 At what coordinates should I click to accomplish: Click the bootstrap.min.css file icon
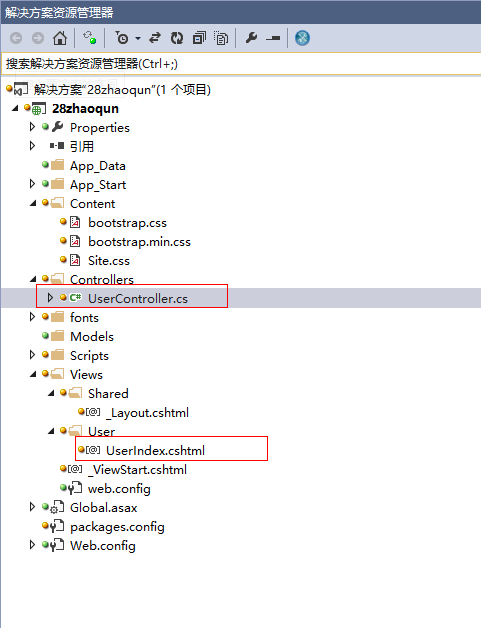75,241
